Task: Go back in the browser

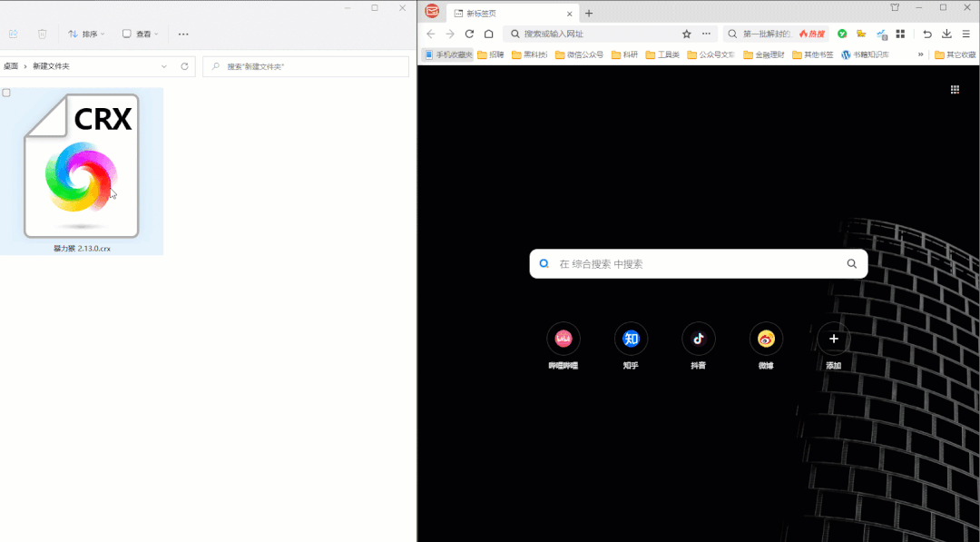Action: [x=431, y=34]
